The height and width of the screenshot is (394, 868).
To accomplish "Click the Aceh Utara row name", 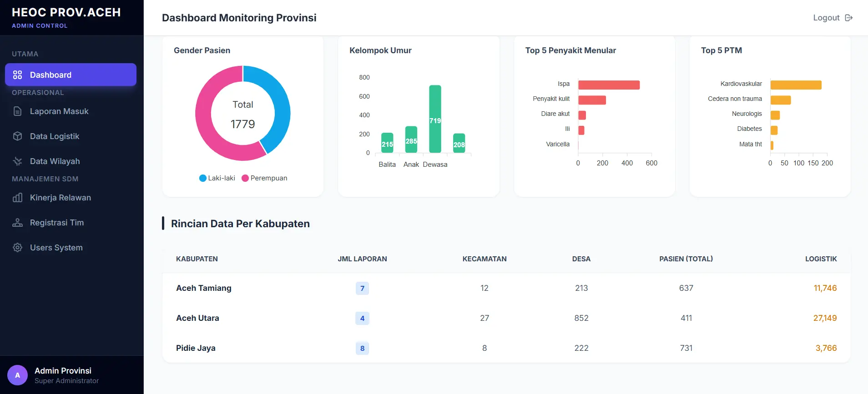I will pyautogui.click(x=197, y=318).
